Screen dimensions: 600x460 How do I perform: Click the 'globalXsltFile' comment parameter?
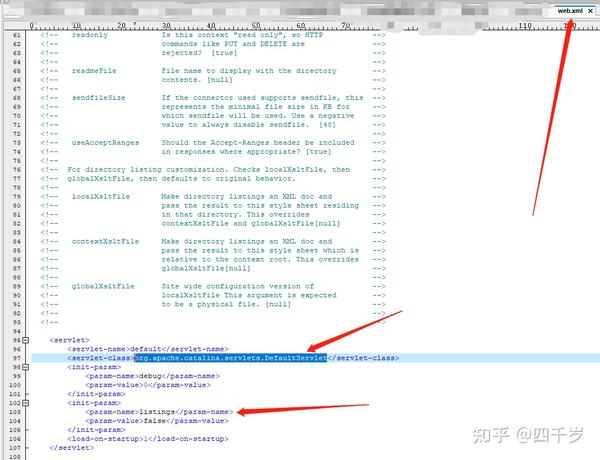103,286
